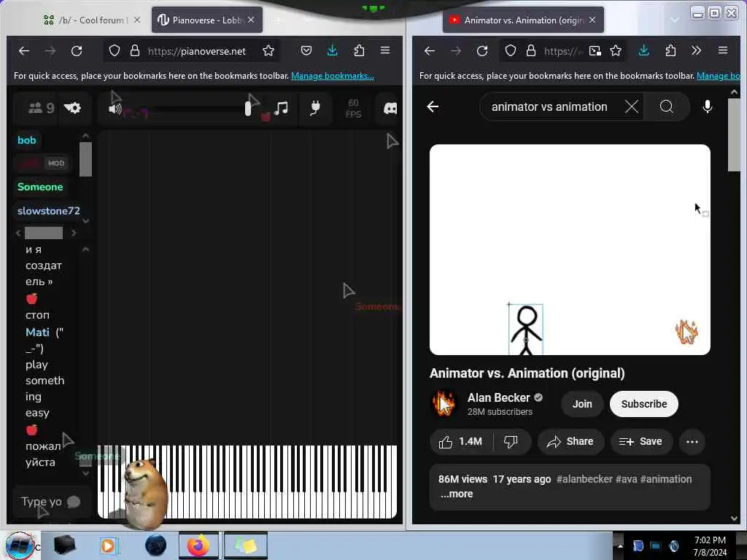Start YouTube voice search microphone
Viewport: 747px width, 560px height.
[x=708, y=106]
